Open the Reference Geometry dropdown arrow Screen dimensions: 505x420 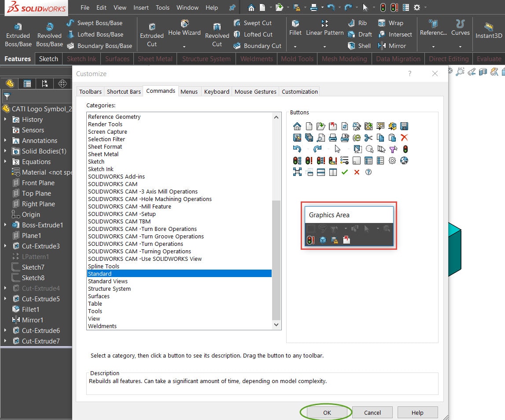coord(433,47)
